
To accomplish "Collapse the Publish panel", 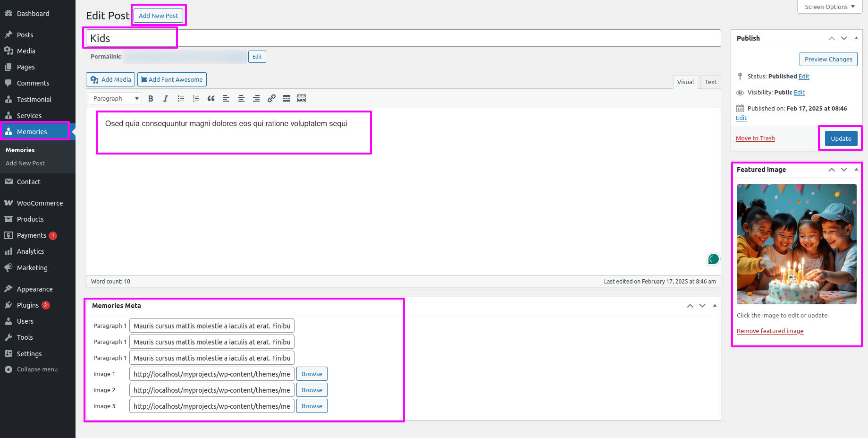I will [x=856, y=38].
